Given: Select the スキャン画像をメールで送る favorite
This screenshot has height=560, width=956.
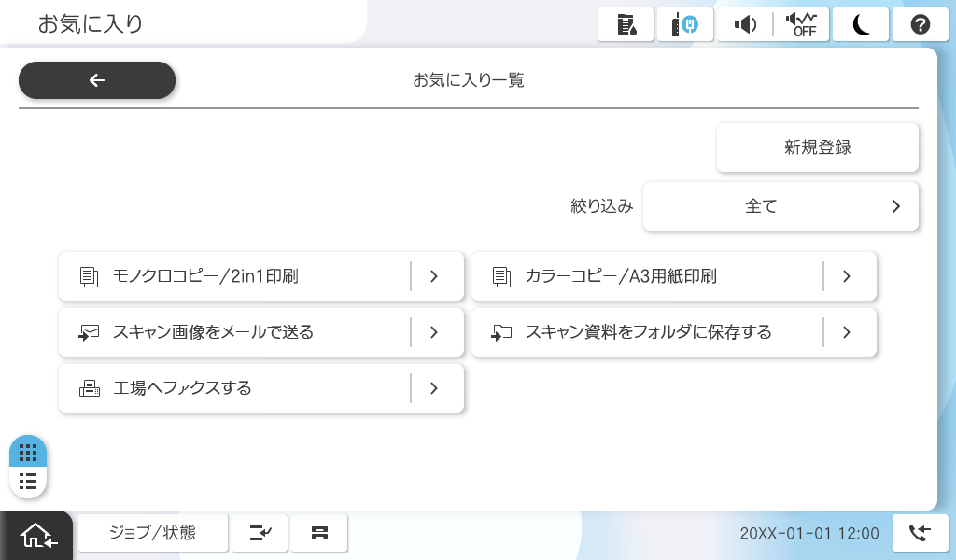Looking at the screenshot, I should pos(233,332).
